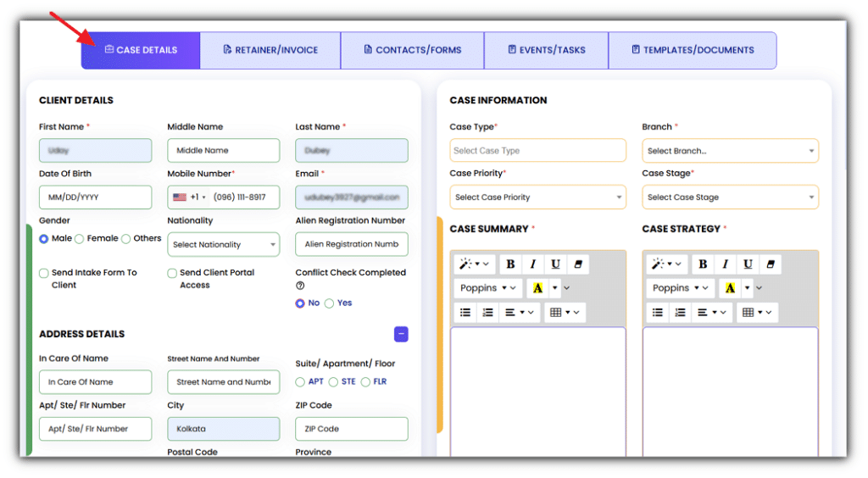Image resolution: width=868 pixels, height=478 pixels.
Task: Apply italic in Case Strategy editor
Action: (x=726, y=264)
